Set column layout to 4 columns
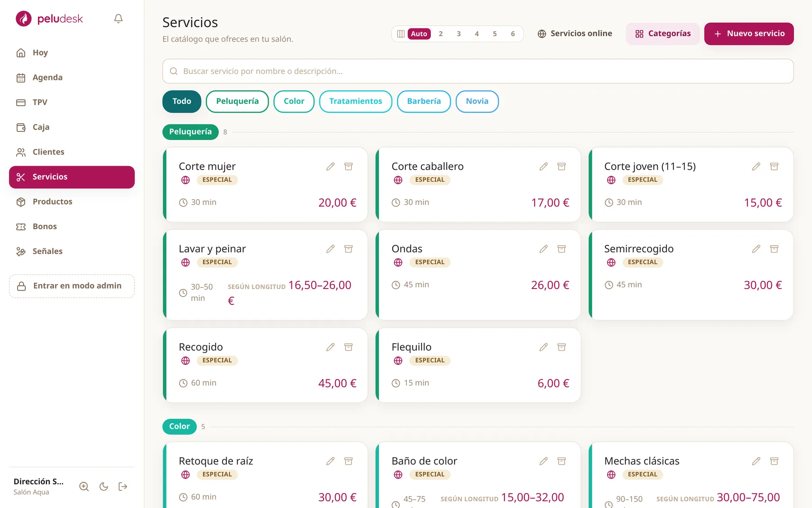 [x=477, y=34]
